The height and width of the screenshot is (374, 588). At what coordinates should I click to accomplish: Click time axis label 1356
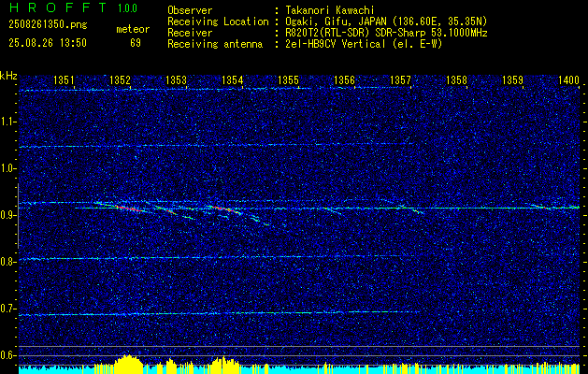point(344,79)
